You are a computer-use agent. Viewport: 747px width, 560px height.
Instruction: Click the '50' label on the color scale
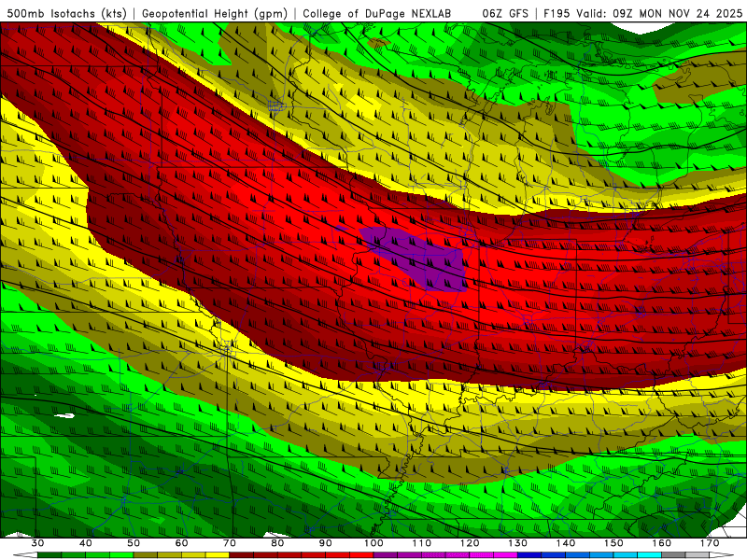click(x=134, y=543)
